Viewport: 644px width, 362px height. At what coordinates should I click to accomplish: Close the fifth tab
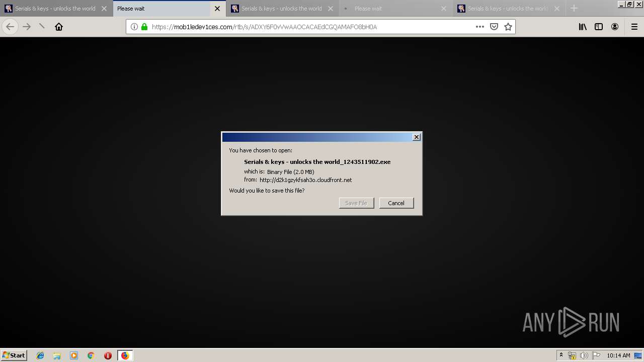[557, 9]
